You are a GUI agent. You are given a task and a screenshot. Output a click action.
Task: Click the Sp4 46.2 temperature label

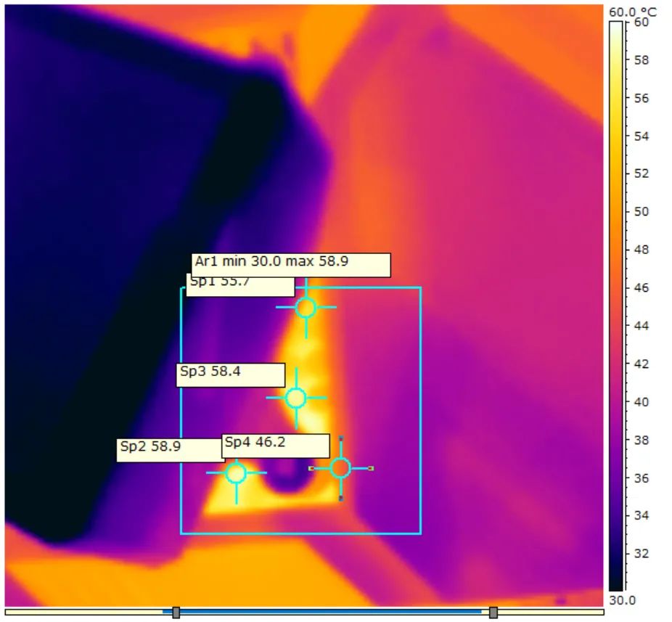[x=275, y=445]
